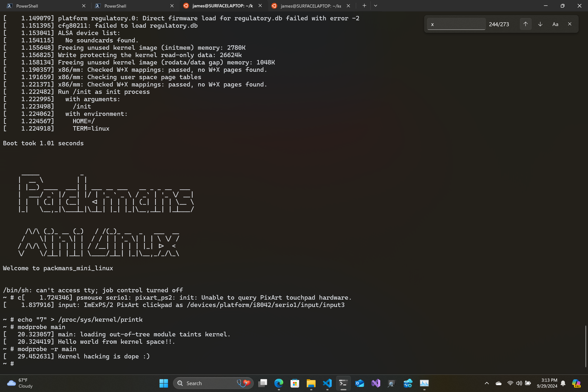
Task: Open Visual Studio from taskbar
Action: tap(376, 383)
